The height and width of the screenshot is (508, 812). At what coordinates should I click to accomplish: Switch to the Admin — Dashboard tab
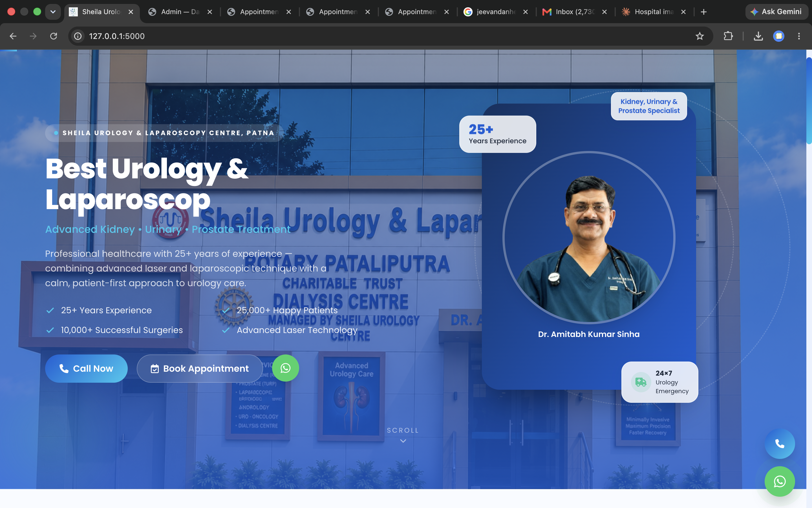(180, 12)
